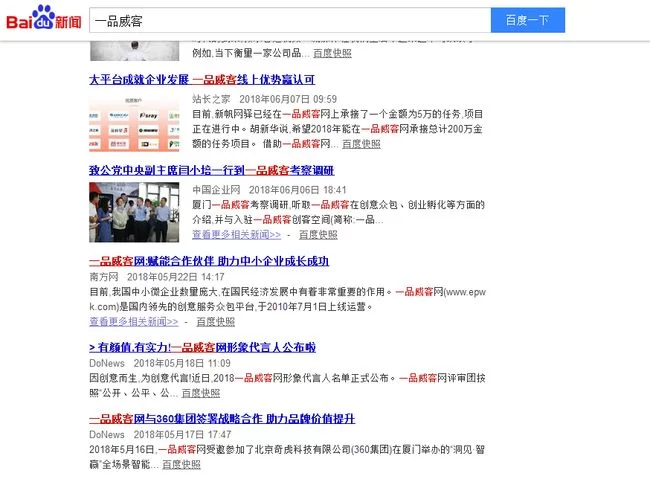Click the Baidu paw print logo
This screenshot has width=650, height=479.
(45, 15)
